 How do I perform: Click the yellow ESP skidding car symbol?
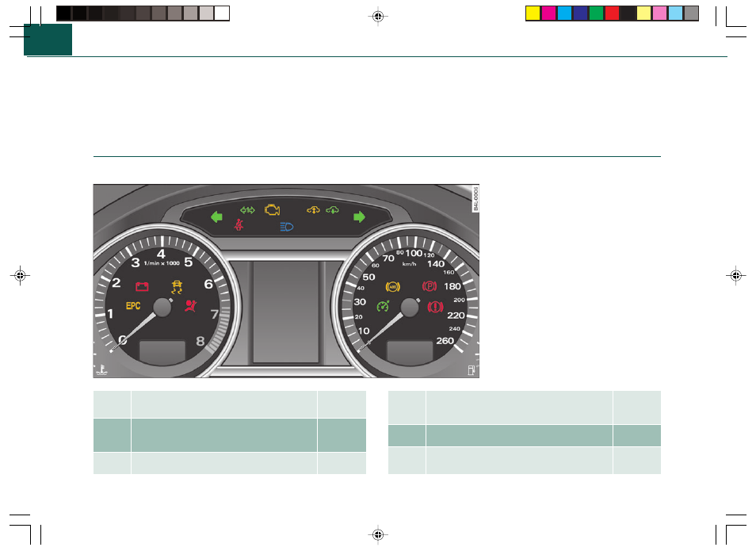[x=177, y=287]
